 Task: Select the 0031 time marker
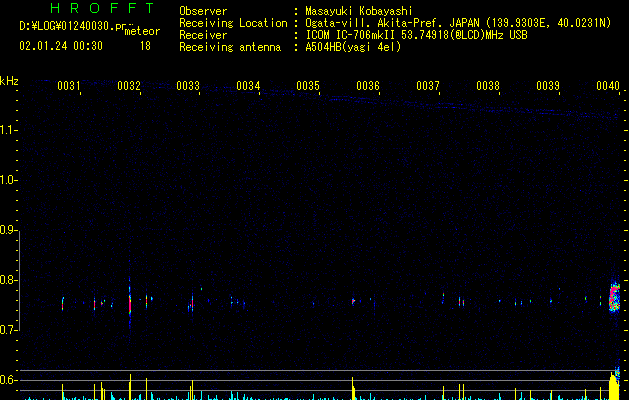(x=69, y=85)
